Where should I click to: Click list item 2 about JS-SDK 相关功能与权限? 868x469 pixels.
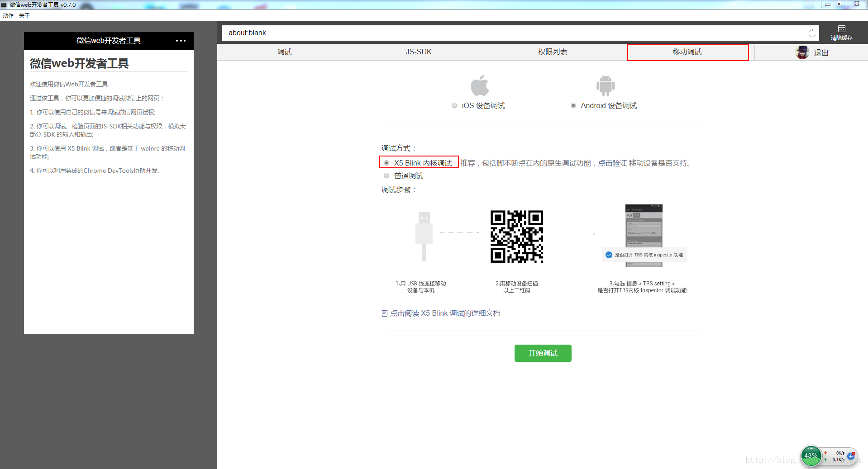click(108, 130)
